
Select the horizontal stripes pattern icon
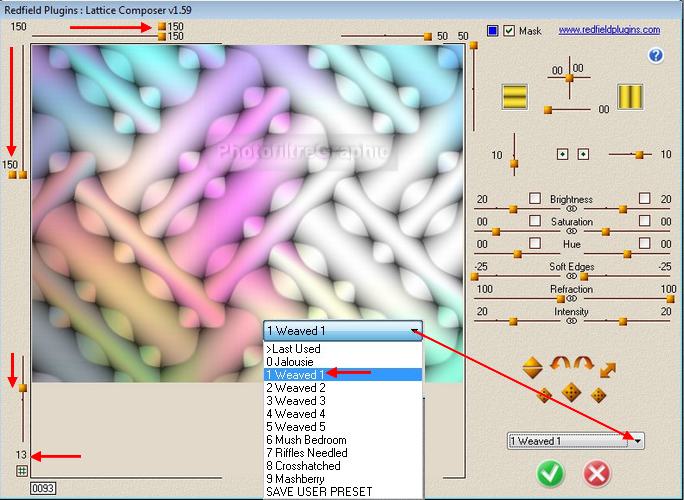515,96
